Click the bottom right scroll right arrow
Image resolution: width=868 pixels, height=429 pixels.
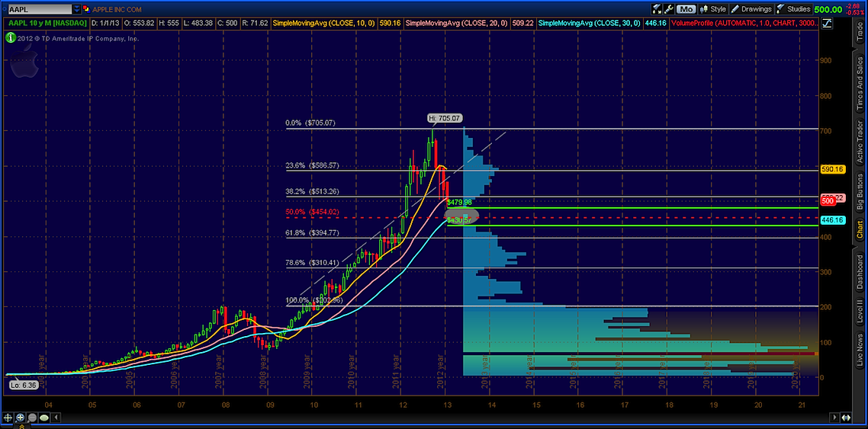coord(835,418)
